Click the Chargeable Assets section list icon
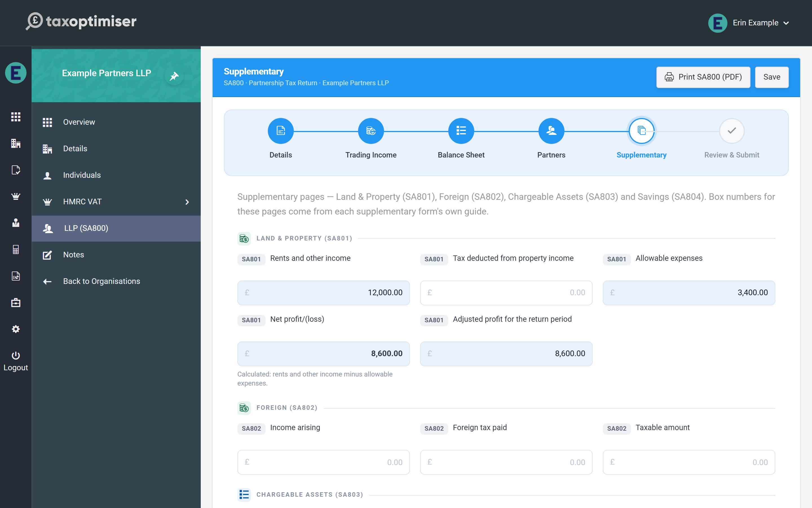Image resolution: width=812 pixels, height=508 pixels. click(244, 494)
